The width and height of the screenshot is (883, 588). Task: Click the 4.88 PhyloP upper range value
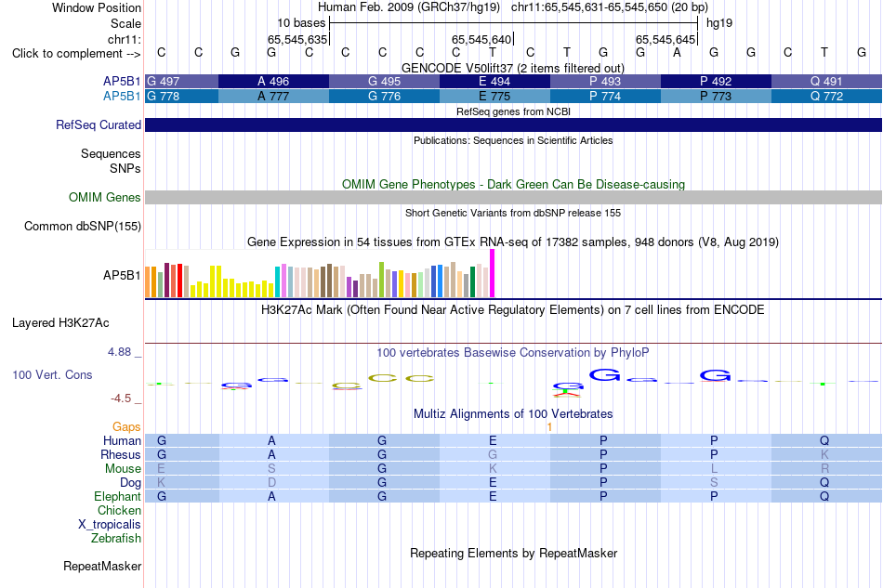click(x=119, y=352)
